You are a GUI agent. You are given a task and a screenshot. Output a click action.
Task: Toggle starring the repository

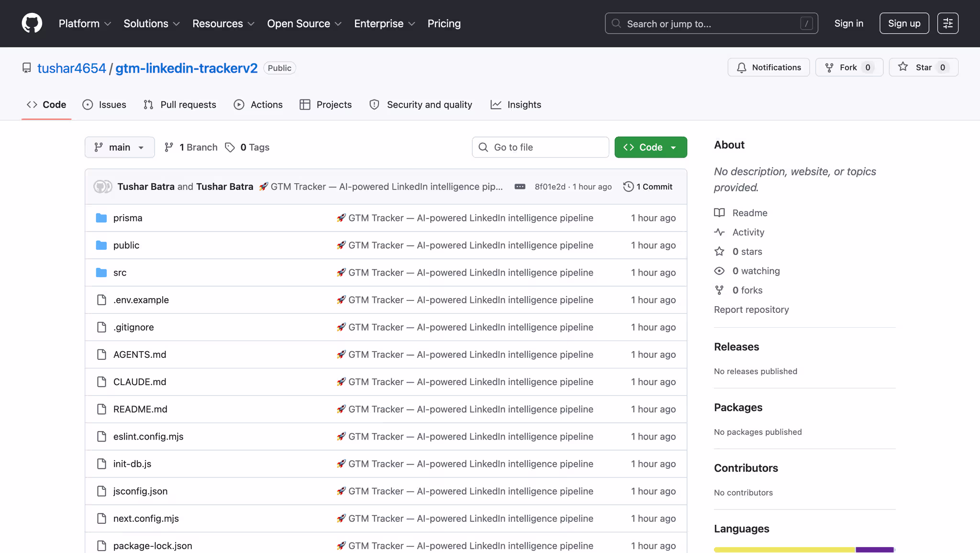point(924,67)
